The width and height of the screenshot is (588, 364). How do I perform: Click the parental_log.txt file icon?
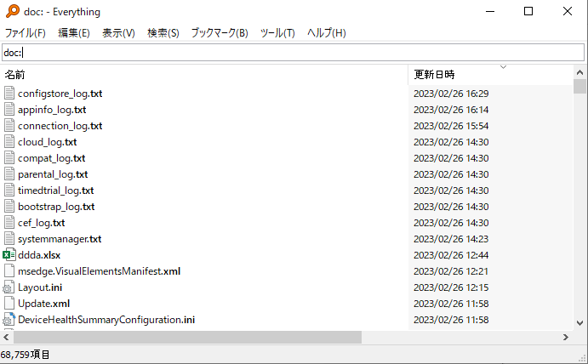tap(9, 174)
